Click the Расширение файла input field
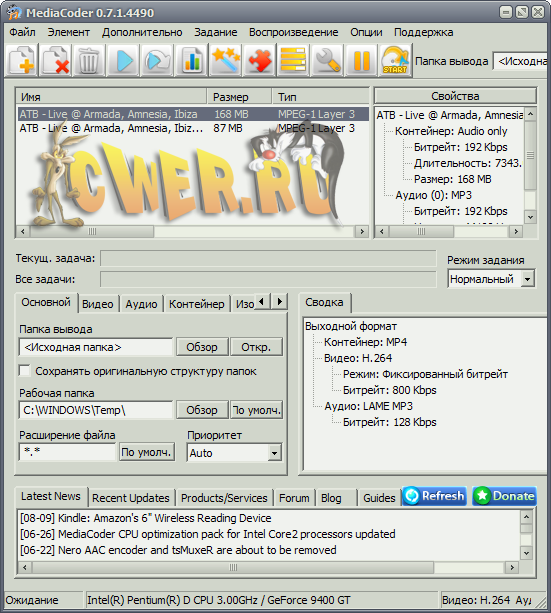Screen dimensions: 551x613 [x=67, y=452]
